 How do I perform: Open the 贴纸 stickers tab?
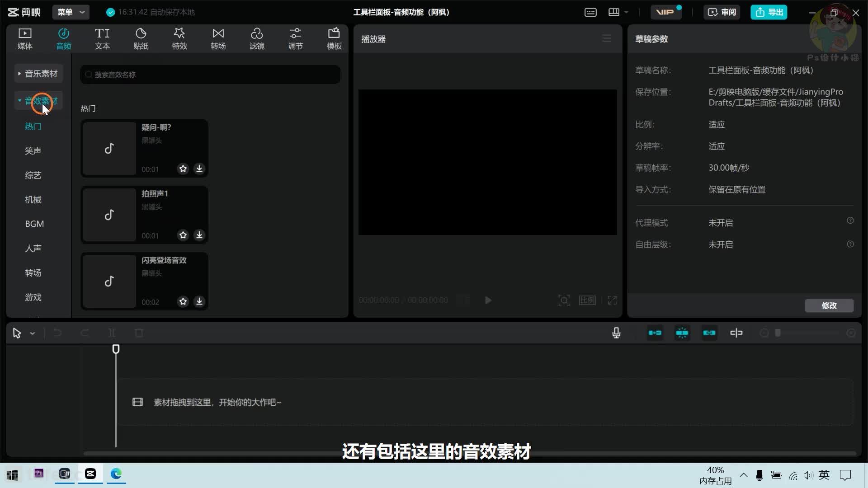[141, 38]
